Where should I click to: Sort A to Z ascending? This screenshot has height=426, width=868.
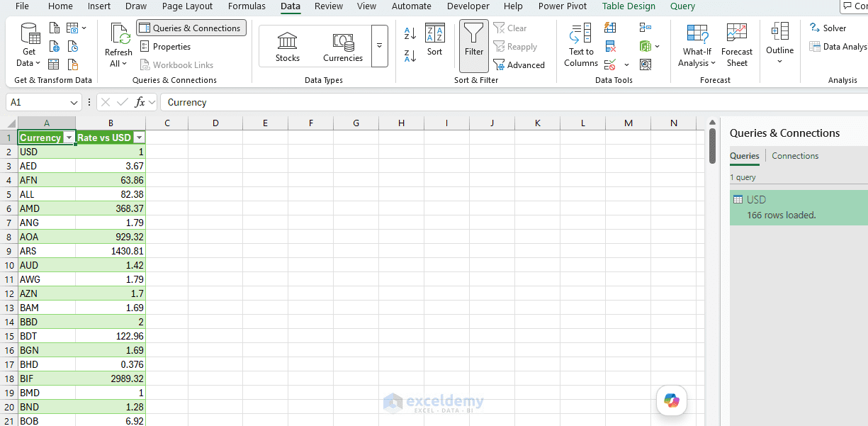(x=410, y=33)
